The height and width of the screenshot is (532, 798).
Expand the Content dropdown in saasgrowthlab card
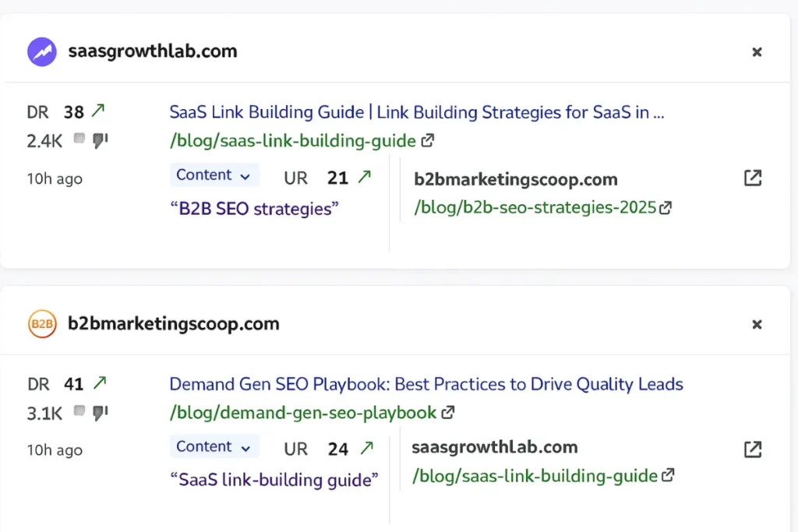[x=214, y=175]
